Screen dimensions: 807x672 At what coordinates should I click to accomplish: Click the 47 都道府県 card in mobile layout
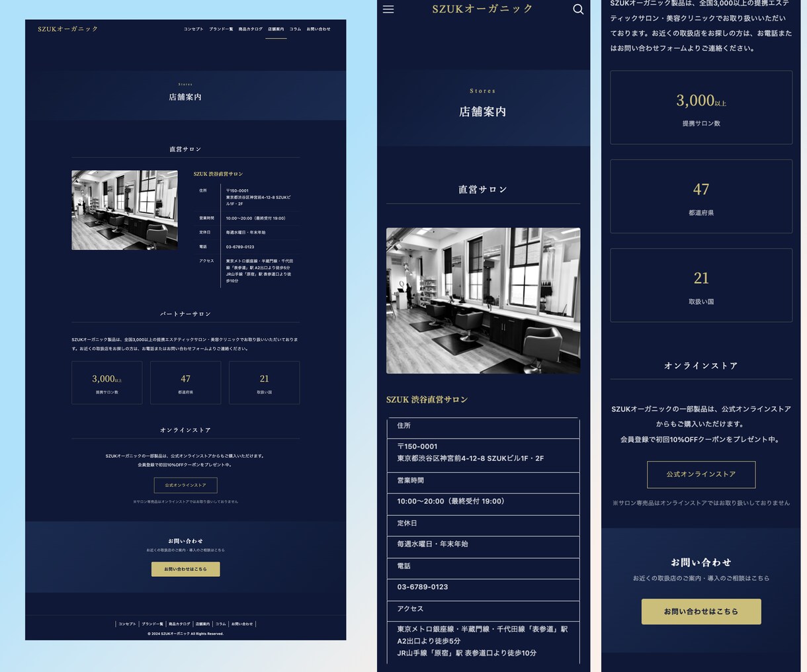[701, 196]
